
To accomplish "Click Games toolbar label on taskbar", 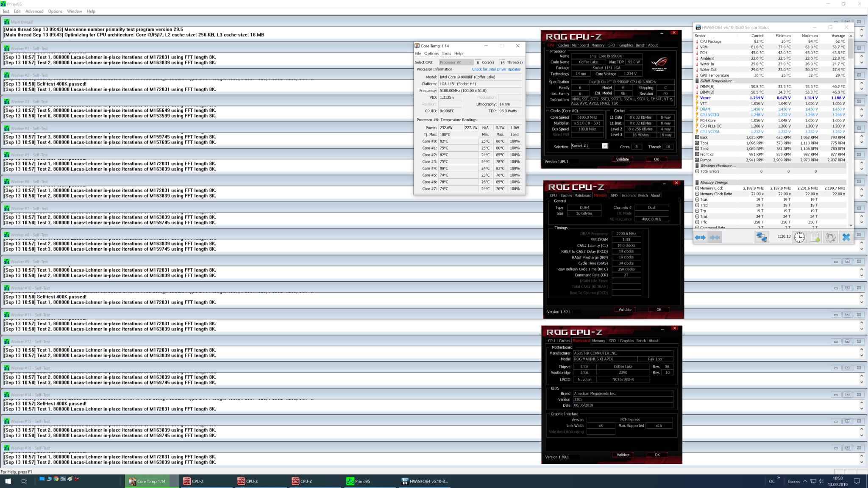I will click(794, 481).
